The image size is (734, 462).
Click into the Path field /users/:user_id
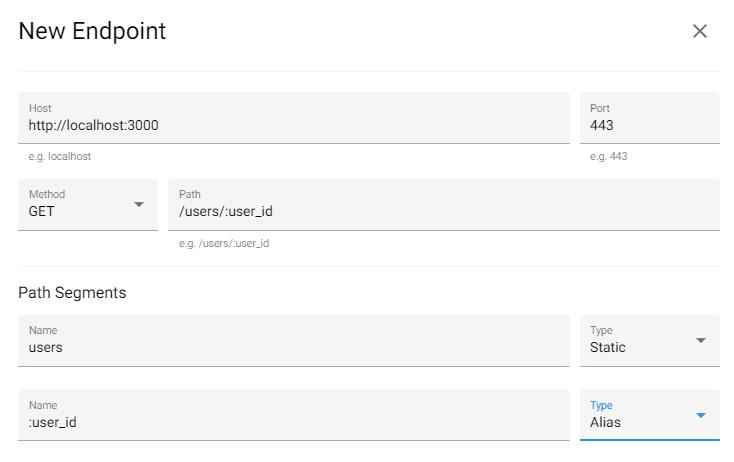(443, 213)
